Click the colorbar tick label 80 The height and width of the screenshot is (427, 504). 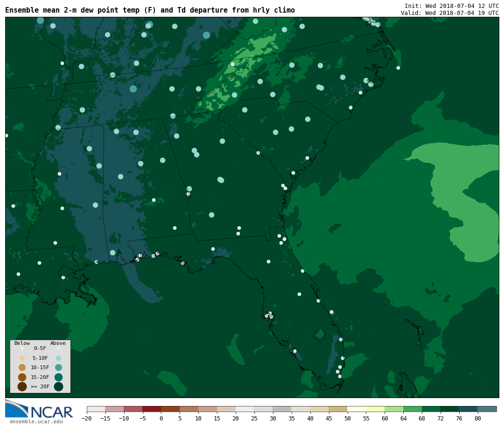tap(478, 418)
